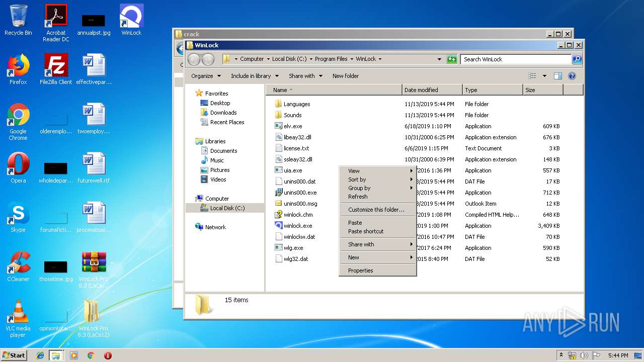This screenshot has height=362, width=644.
Task: Open the Group by submenu
Action: click(x=378, y=188)
